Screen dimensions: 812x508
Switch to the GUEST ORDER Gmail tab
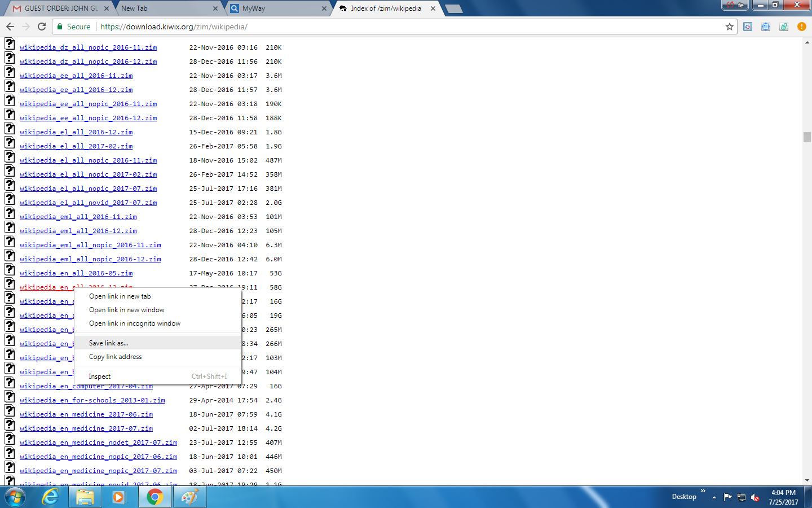tap(61, 8)
